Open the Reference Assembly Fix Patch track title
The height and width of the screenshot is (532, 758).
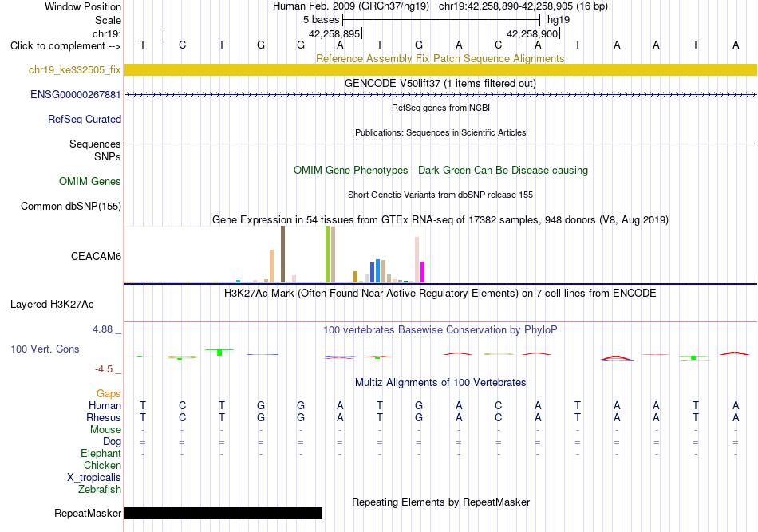point(440,58)
